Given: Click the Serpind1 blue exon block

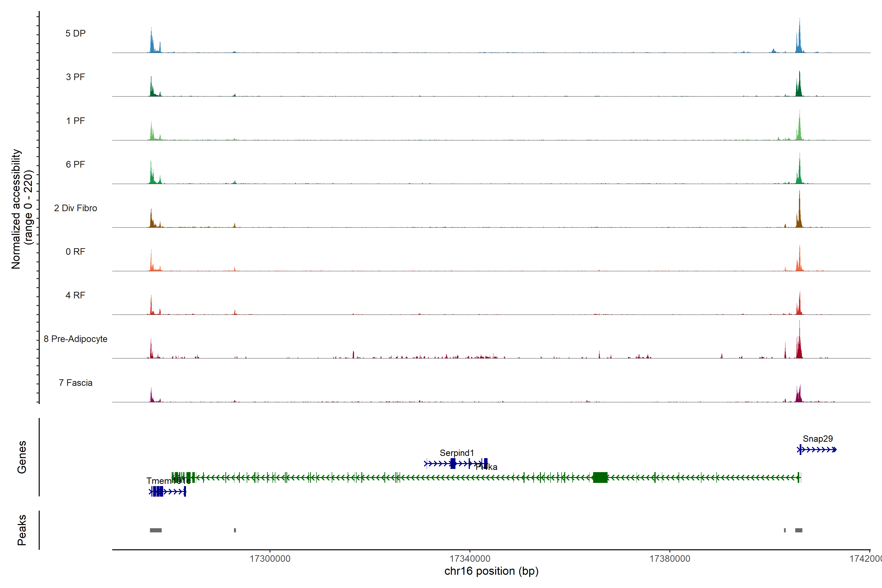Looking at the screenshot, I should pyautogui.click(x=453, y=464).
